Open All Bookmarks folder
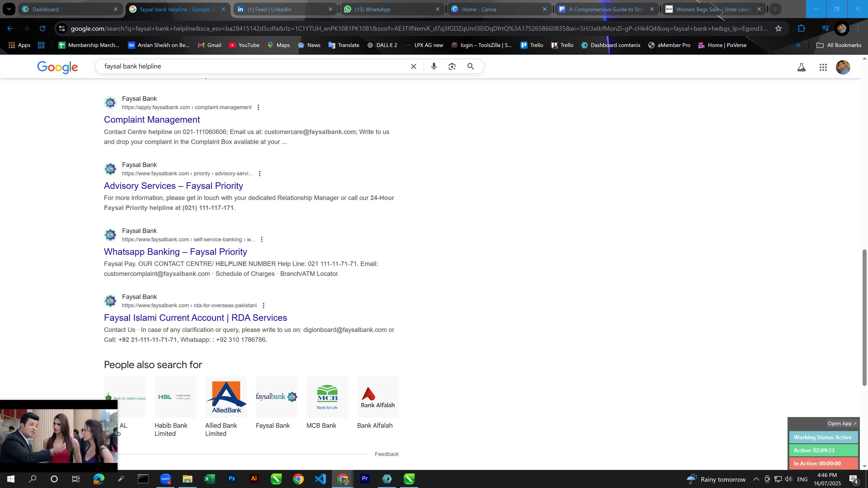 pos(838,45)
